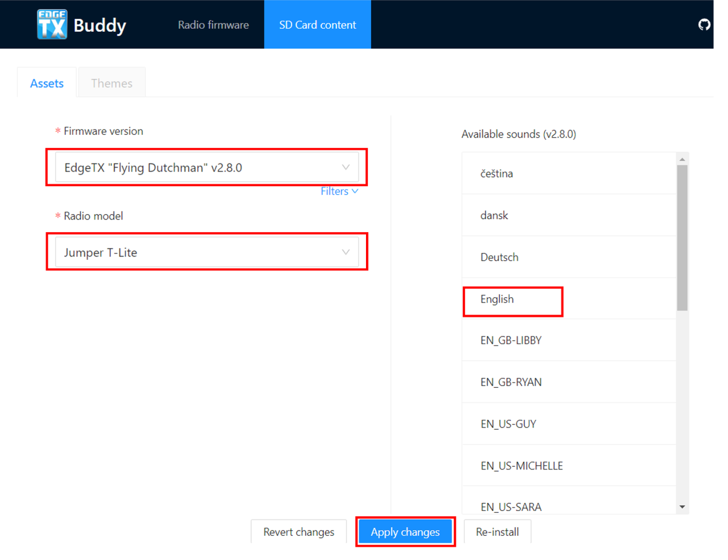Click the sounds list scroll-up arrow
Image resolution: width=728 pixels, height=560 pixels.
tap(682, 159)
